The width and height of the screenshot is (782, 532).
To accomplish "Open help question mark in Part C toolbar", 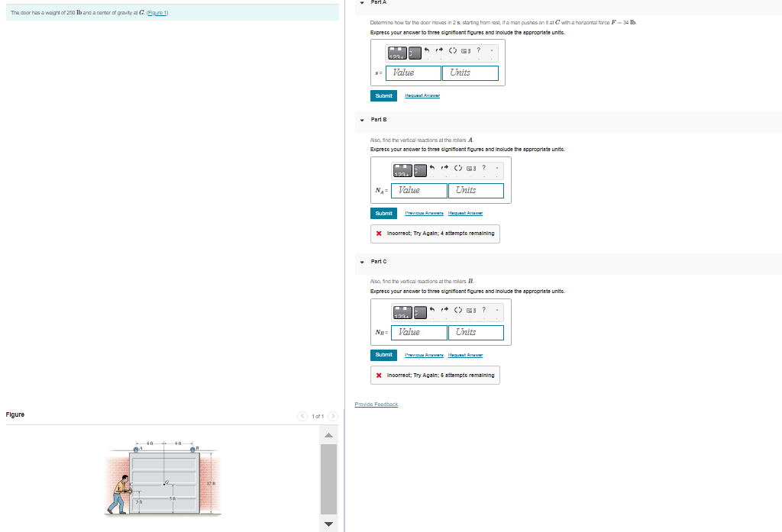I will [x=483, y=310].
